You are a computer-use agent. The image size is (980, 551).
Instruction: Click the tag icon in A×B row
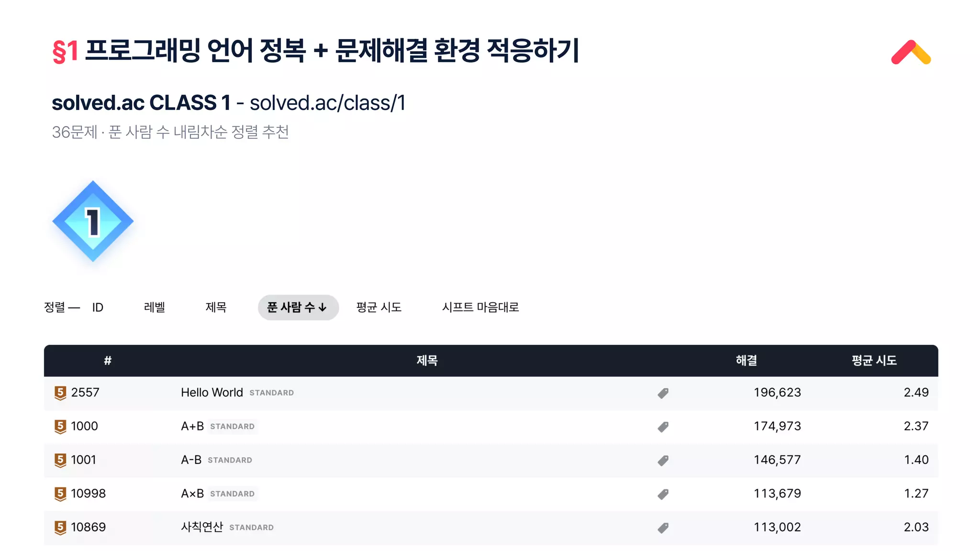coord(663,494)
